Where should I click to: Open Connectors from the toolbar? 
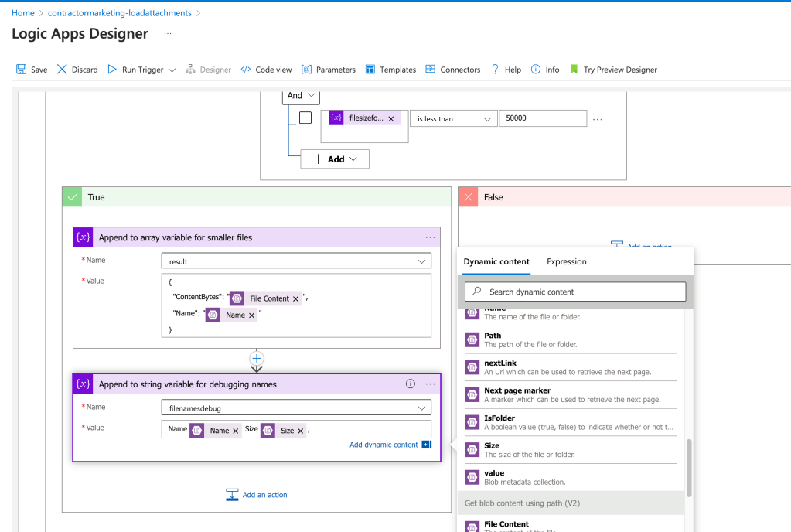[x=453, y=70]
